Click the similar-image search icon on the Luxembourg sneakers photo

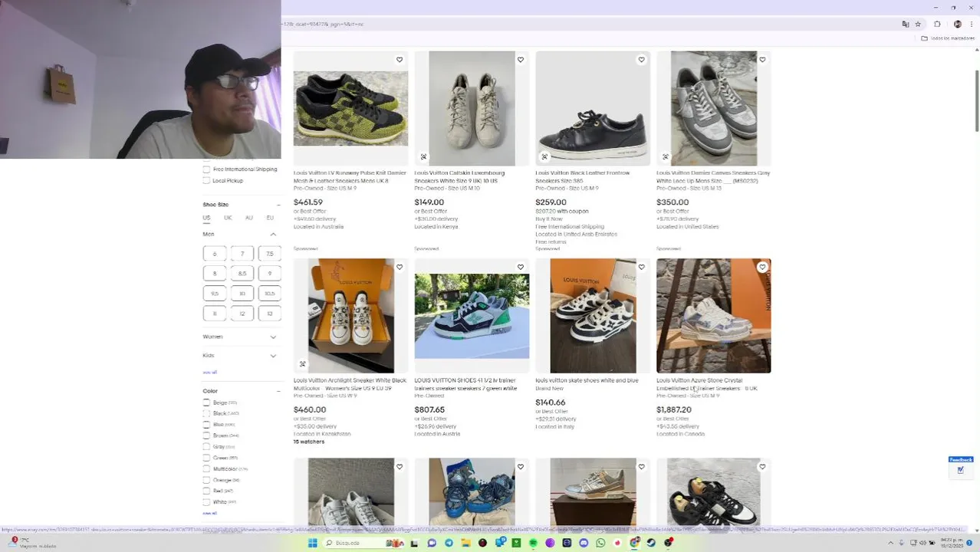pyautogui.click(x=423, y=157)
